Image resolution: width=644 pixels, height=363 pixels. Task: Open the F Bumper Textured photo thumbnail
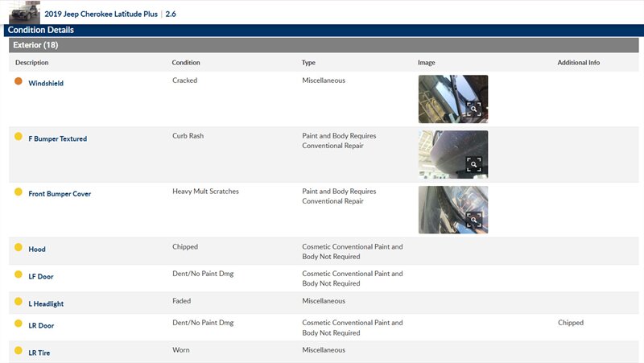[x=453, y=155]
